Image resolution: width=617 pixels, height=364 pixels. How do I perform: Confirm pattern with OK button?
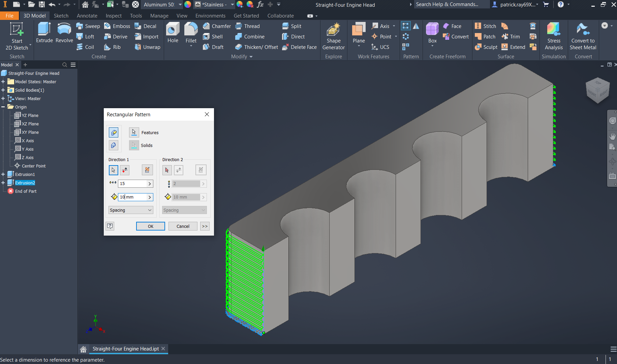click(x=150, y=226)
